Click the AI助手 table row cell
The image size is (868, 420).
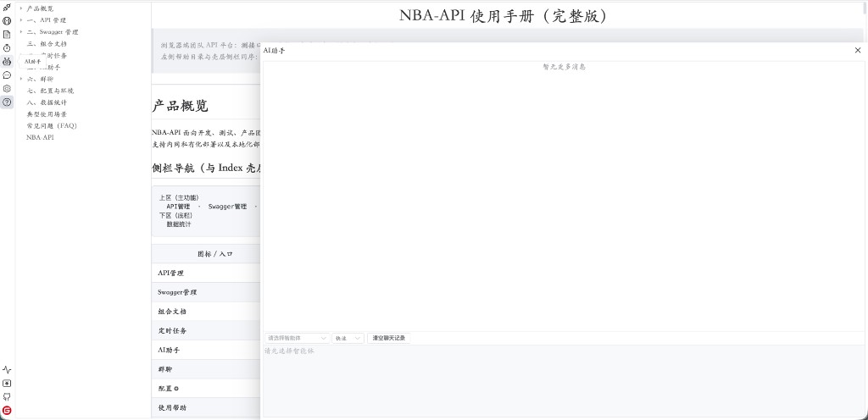tap(169, 351)
